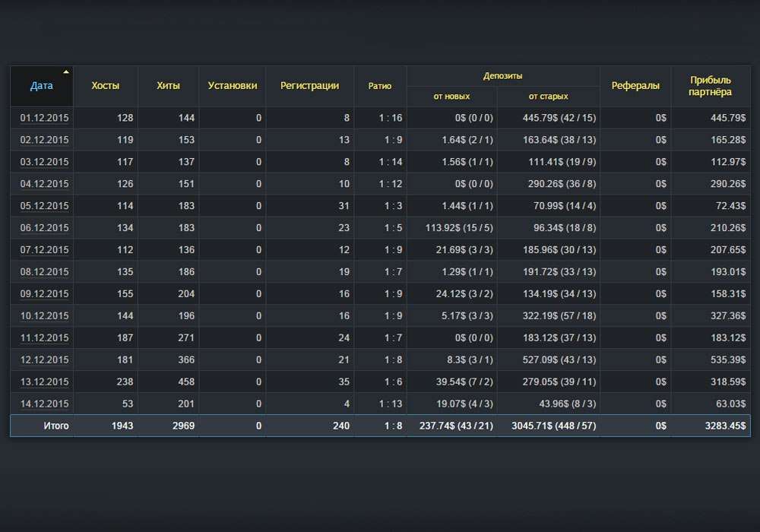Select the 08.12.2015 date link

[x=44, y=272]
